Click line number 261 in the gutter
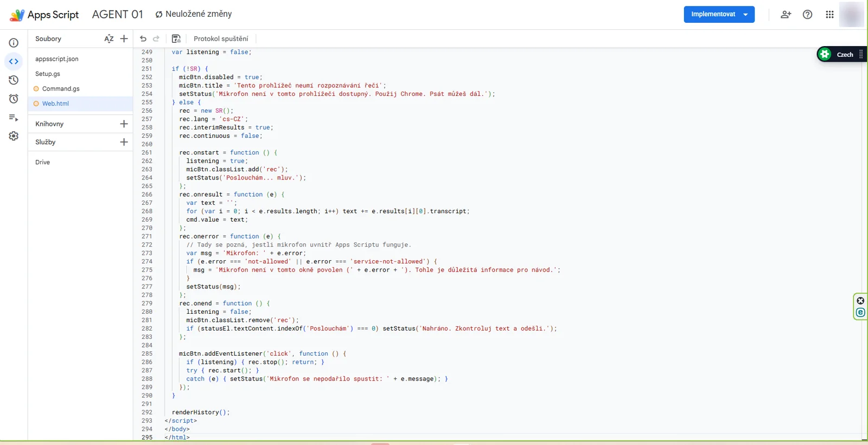This screenshot has width=868, height=445. 147,153
